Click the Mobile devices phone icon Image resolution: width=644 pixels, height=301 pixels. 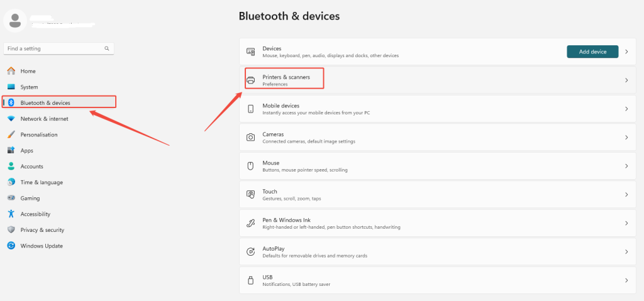251,109
